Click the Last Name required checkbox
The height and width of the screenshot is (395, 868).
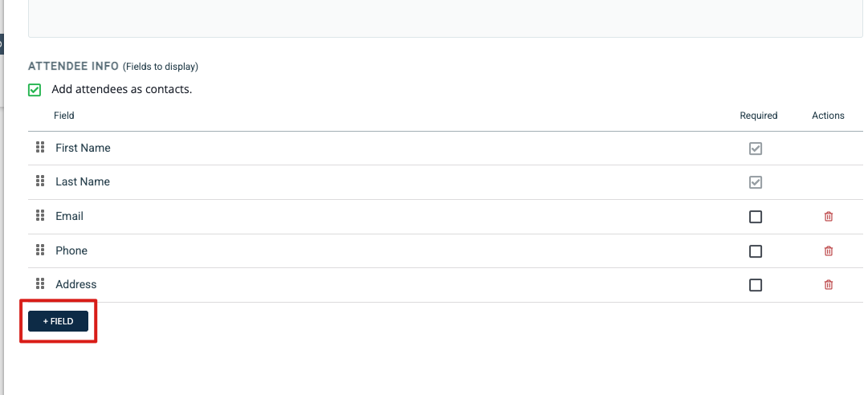point(755,182)
